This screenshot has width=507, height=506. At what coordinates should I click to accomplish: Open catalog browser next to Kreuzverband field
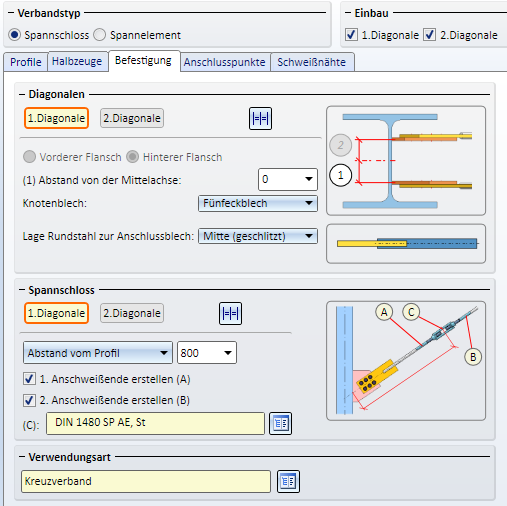pyautogui.click(x=288, y=481)
